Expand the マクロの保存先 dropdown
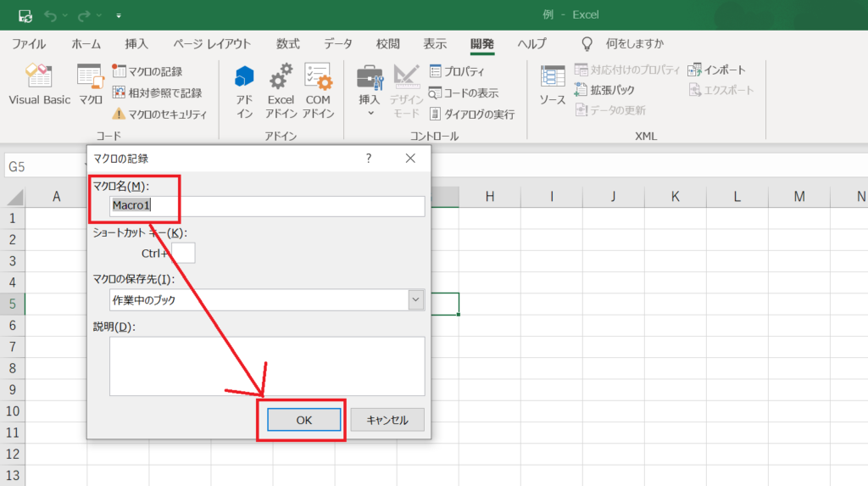868x486 pixels. (415, 299)
